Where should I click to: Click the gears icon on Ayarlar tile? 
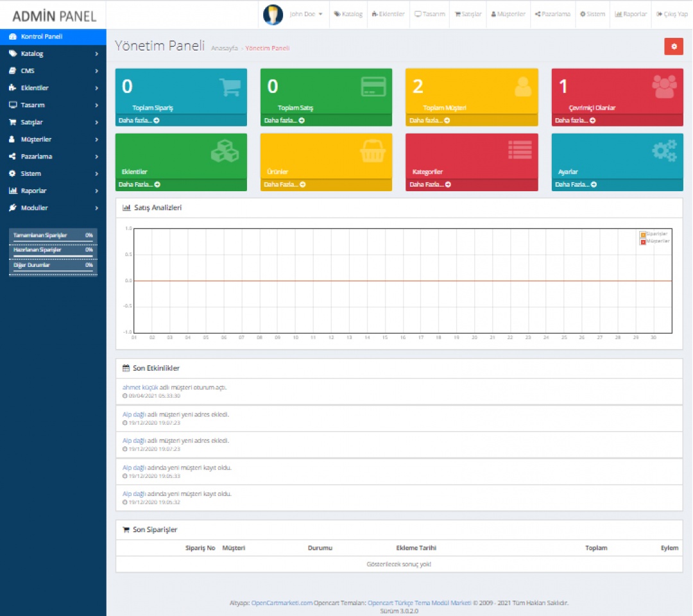(664, 151)
